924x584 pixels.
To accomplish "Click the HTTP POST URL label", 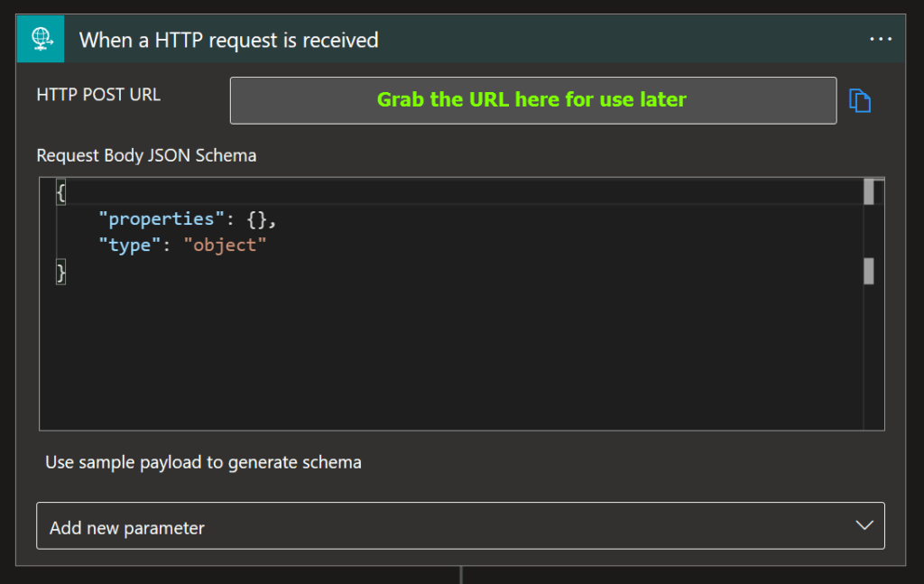I will pyautogui.click(x=98, y=95).
